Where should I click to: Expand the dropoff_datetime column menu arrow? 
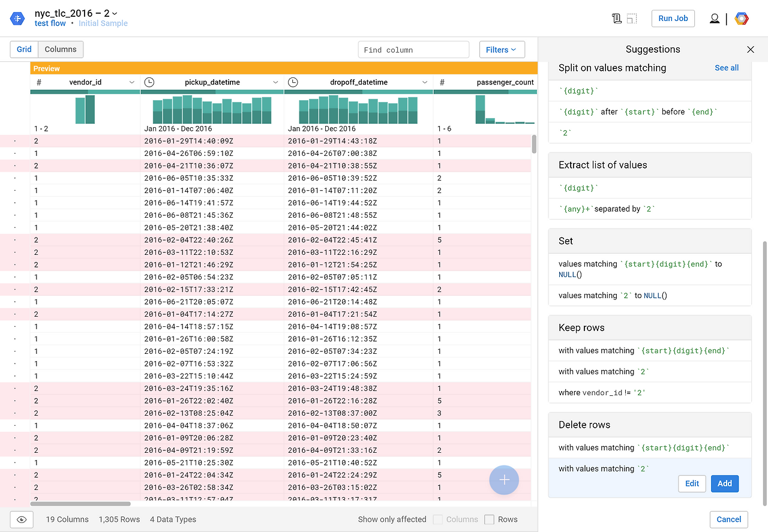425,82
